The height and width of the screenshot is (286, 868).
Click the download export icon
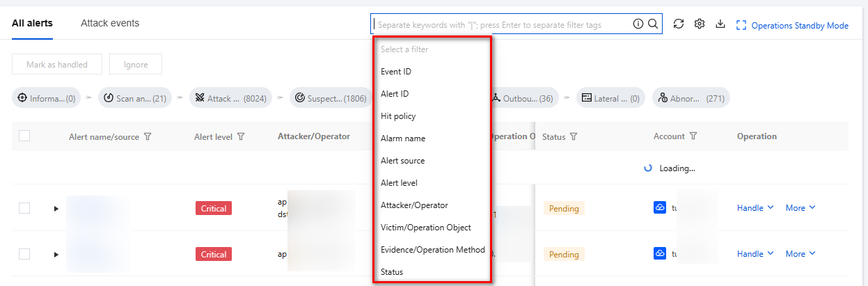pos(720,24)
